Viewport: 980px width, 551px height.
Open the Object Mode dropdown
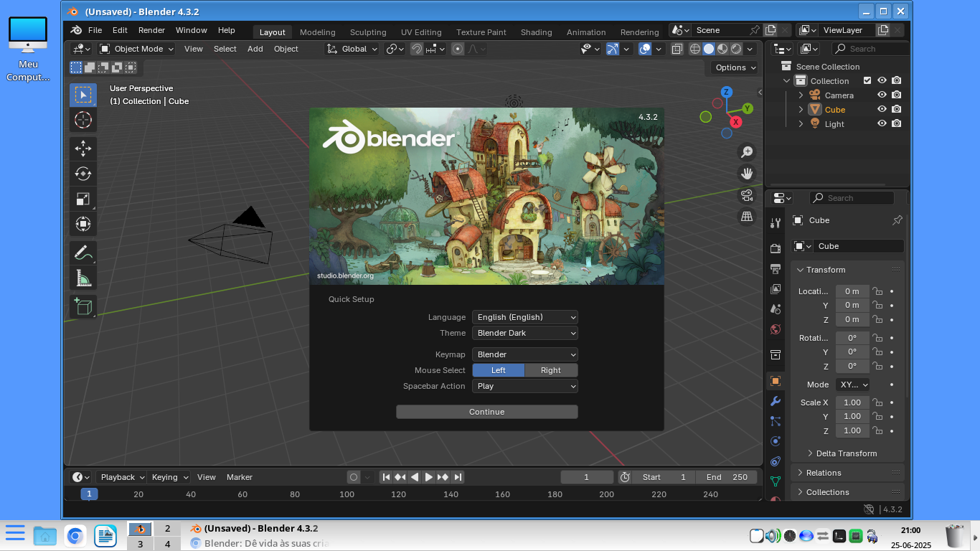coord(136,49)
